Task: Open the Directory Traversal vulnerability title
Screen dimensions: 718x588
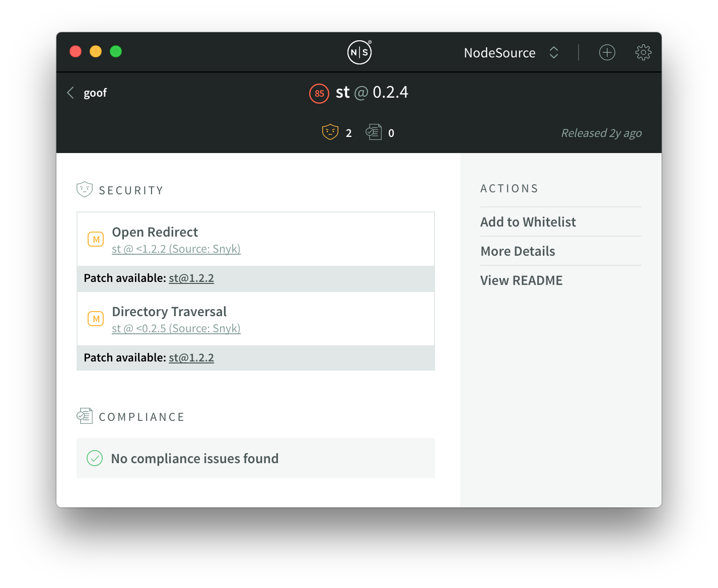Action: coord(169,312)
